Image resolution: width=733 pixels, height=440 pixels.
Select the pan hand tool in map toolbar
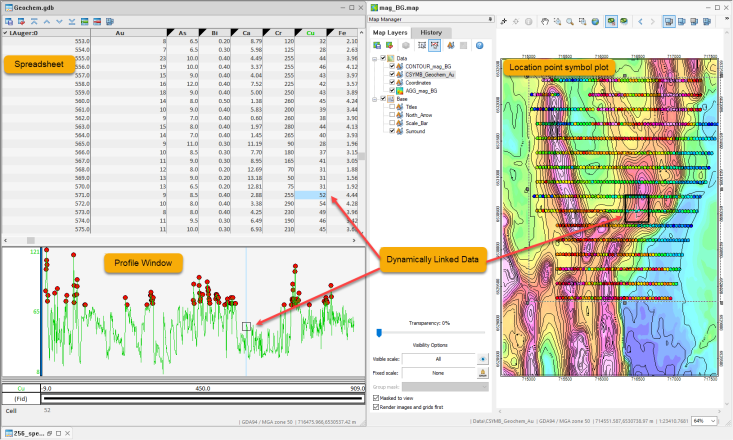coord(544,21)
